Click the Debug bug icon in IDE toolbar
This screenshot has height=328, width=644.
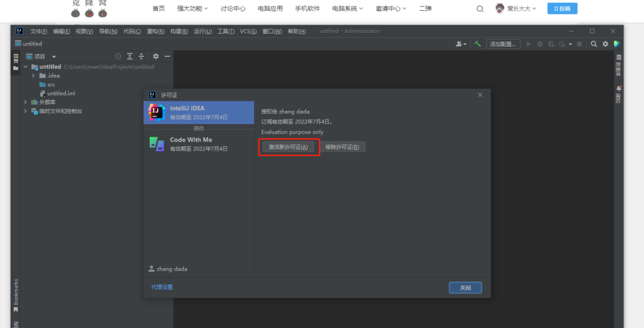pos(540,44)
